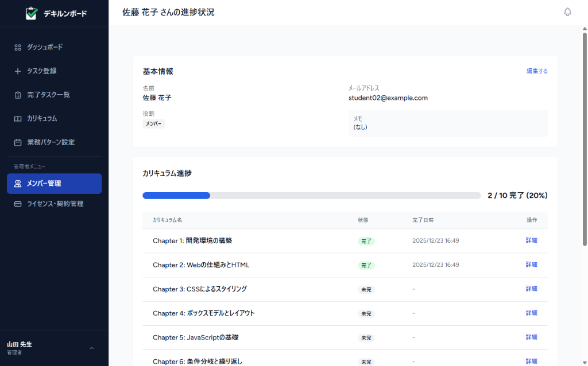Image resolution: width=588 pixels, height=366 pixels.
Task: Click the メンバー role badge
Action: coord(153,124)
